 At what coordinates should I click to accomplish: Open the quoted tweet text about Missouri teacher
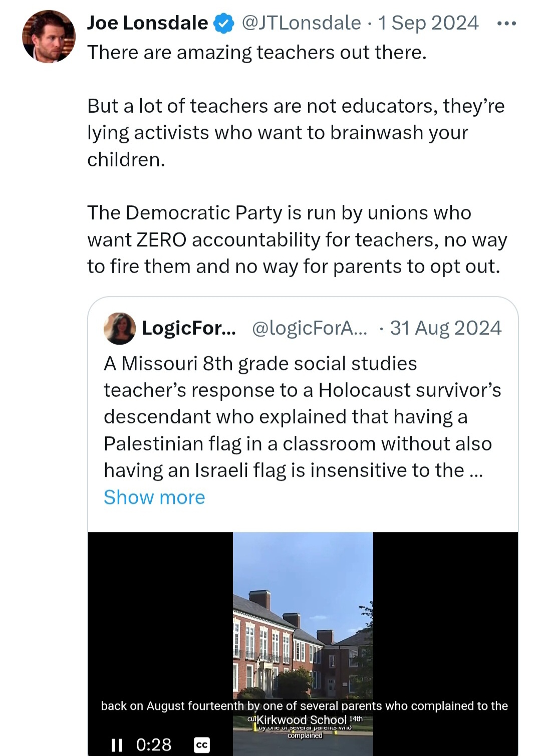(x=303, y=417)
